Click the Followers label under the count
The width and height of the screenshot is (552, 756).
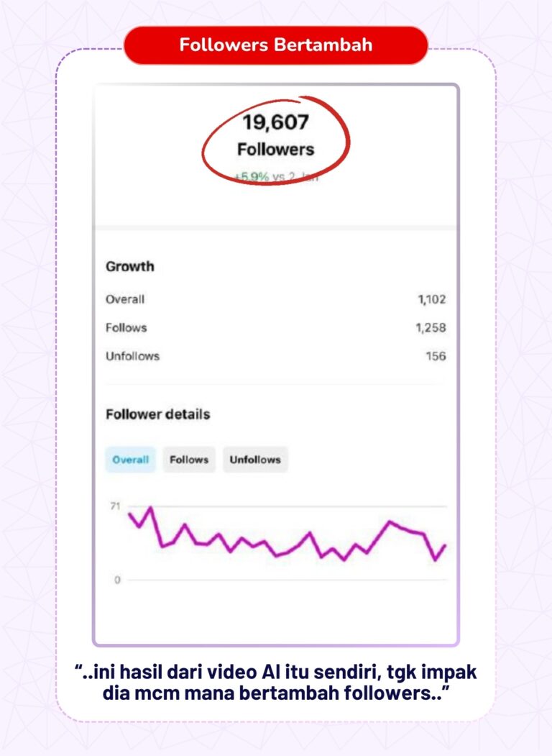tap(275, 150)
